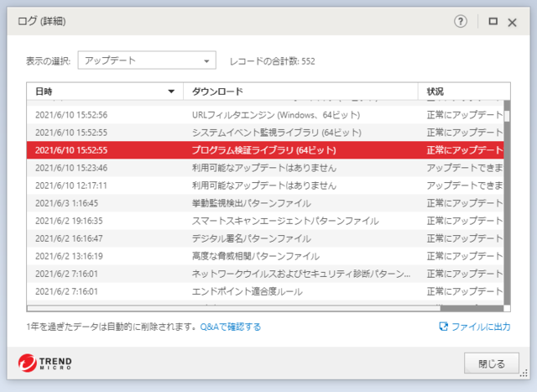Click status cell of デジタル署名パターンファイル row
The image size is (537, 392).
[465, 238]
